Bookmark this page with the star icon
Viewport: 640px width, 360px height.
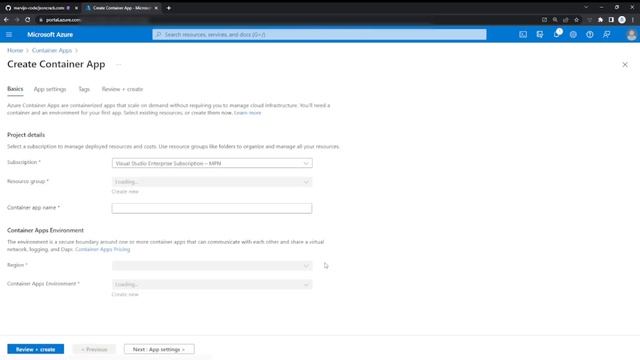(x=576, y=20)
